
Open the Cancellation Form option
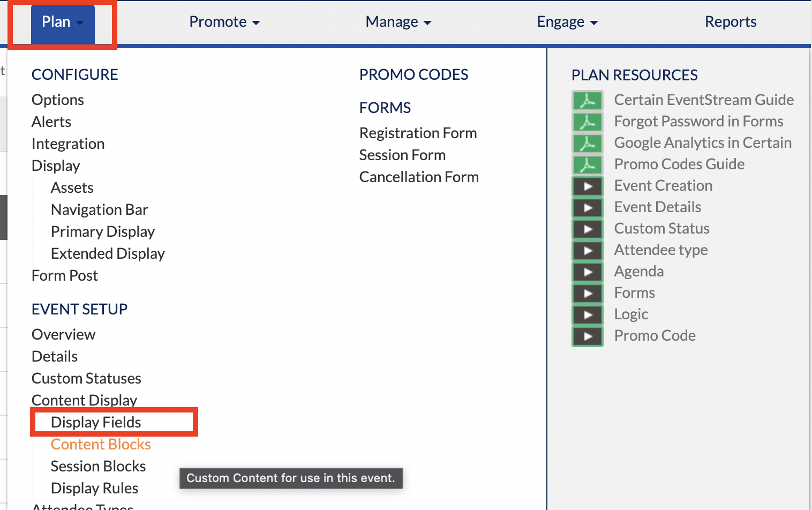point(419,177)
